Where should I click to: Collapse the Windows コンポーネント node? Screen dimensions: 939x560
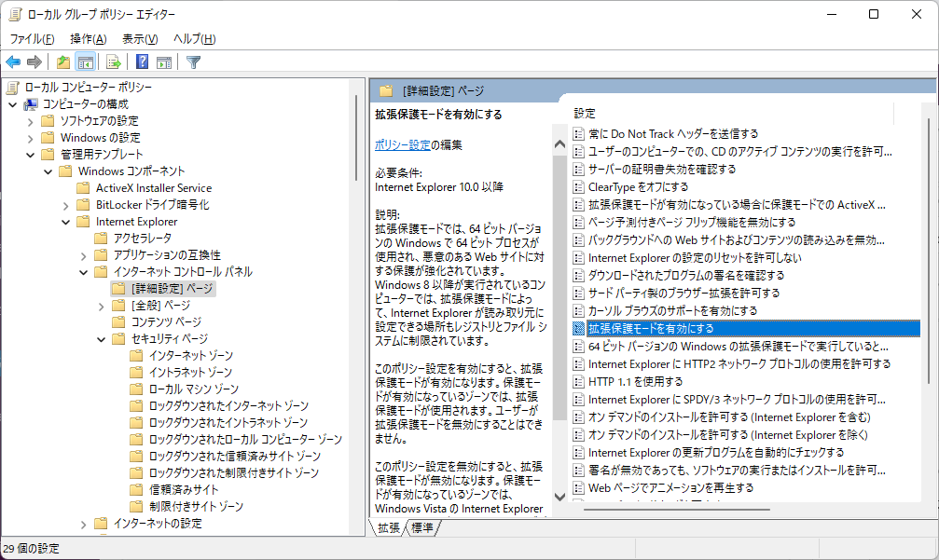(x=48, y=171)
